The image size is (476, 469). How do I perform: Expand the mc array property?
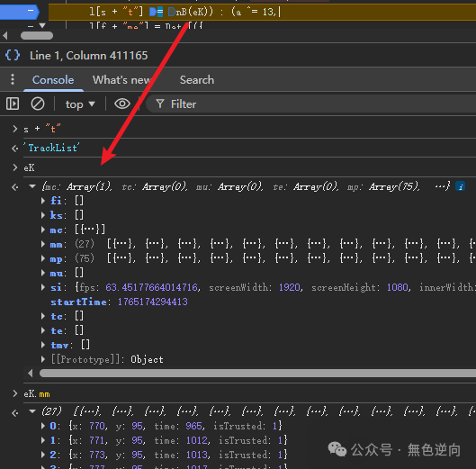[x=43, y=230]
